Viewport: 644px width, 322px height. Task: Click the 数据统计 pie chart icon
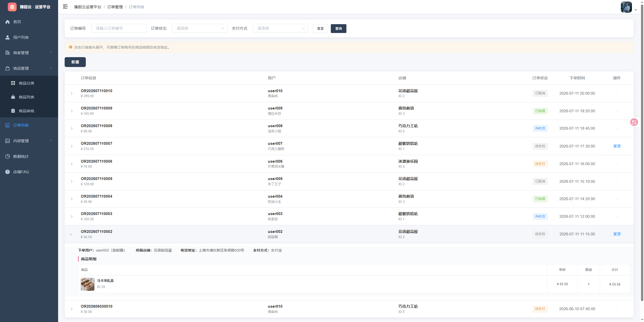point(8,156)
